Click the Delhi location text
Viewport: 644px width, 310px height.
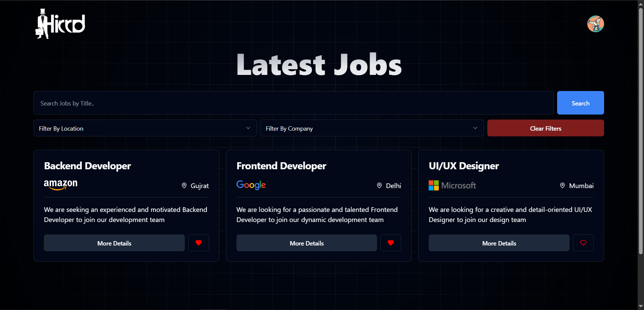coord(393,186)
